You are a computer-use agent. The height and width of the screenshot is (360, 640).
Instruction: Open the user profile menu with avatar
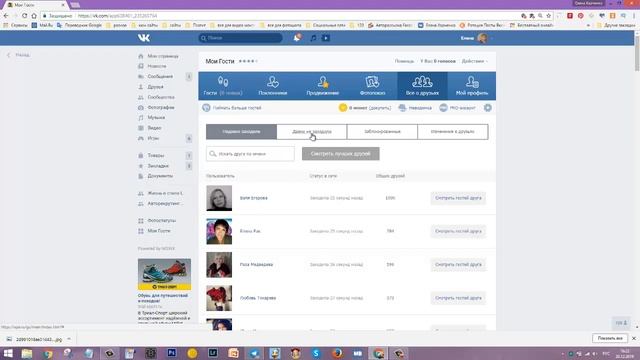tap(476, 38)
